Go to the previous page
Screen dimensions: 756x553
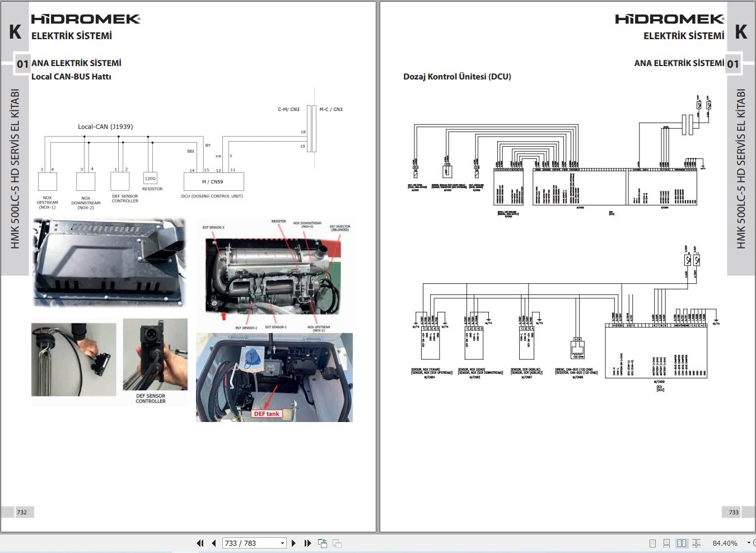coord(214,543)
